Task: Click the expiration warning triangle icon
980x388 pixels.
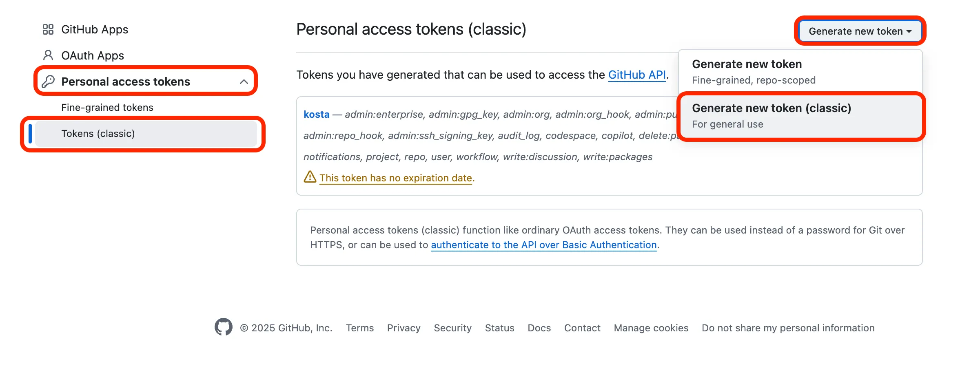Action: pyautogui.click(x=310, y=177)
